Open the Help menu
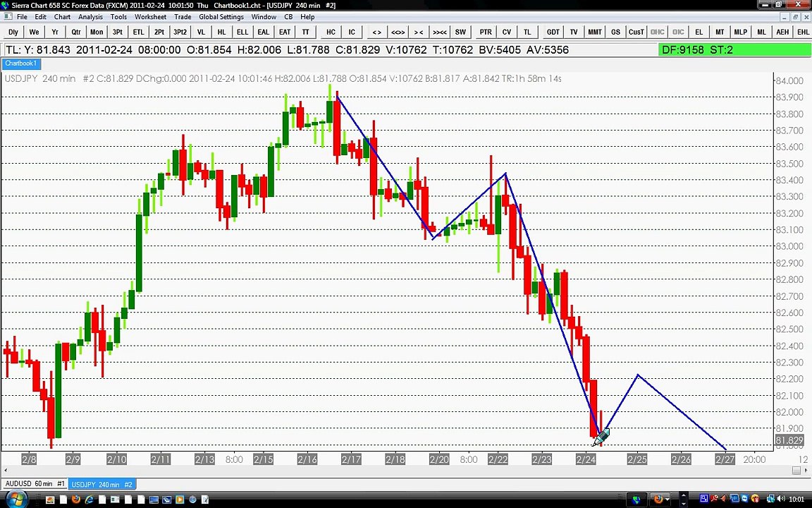Image resolution: width=812 pixels, height=508 pixels. click(x=307, y=17)
